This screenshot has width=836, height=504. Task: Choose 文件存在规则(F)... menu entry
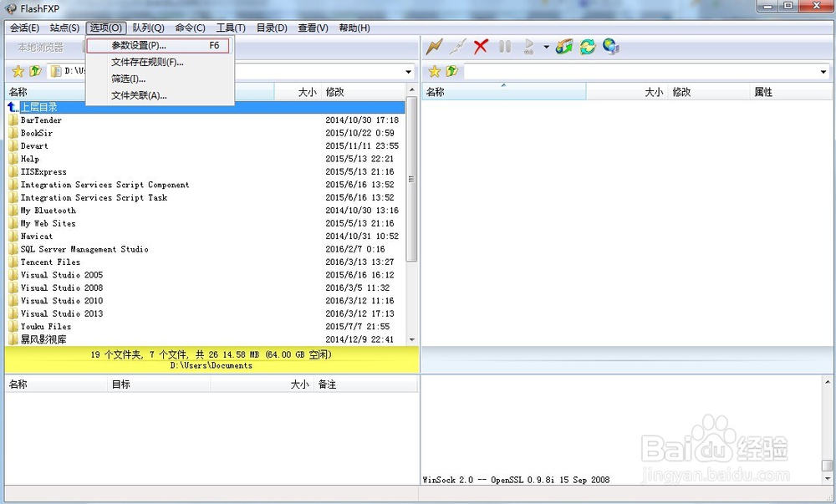pos(160,63)
